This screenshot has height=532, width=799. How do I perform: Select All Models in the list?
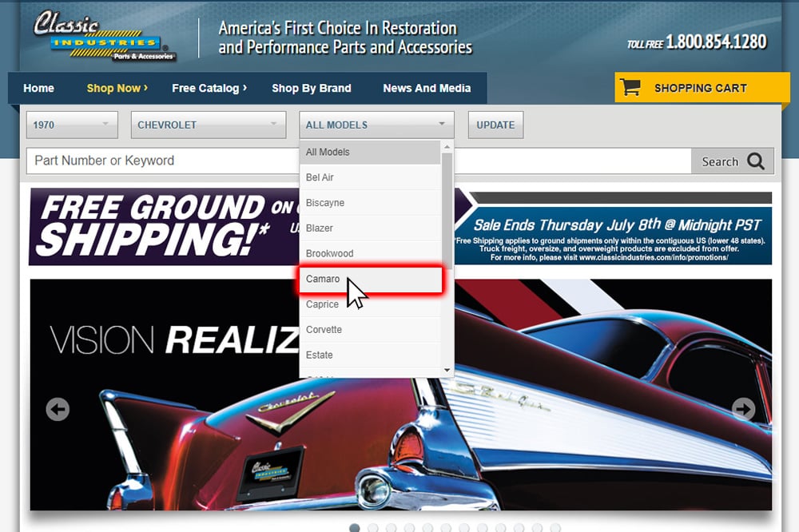[370, 152]
